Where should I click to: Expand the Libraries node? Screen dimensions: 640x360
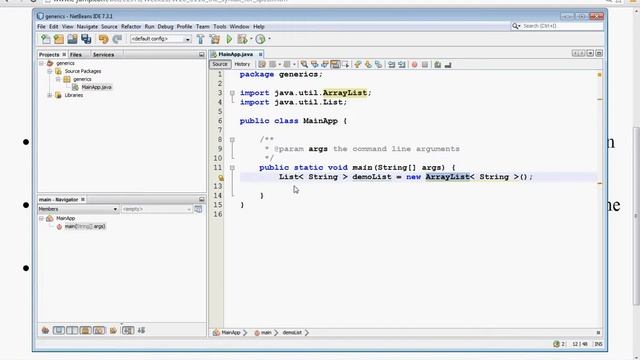[49, 95]
